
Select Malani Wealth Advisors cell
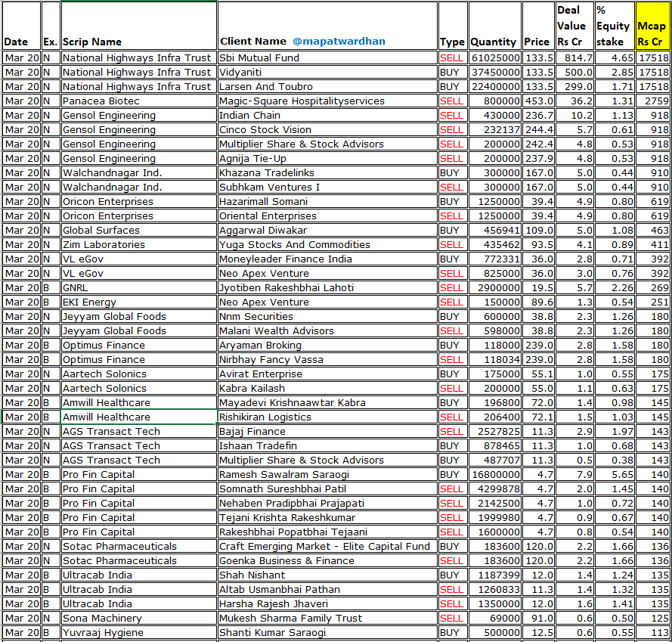click(x=327, y=330)
